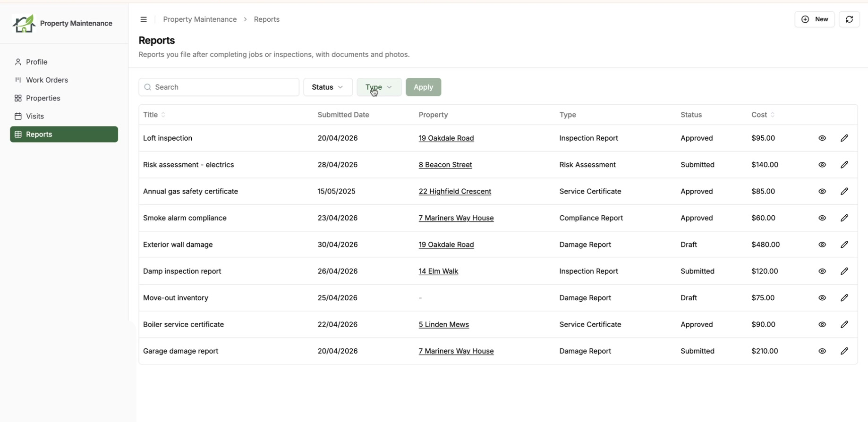
Task: Toggle the sidebar hamburger menu icon
Action: (144, 19)
